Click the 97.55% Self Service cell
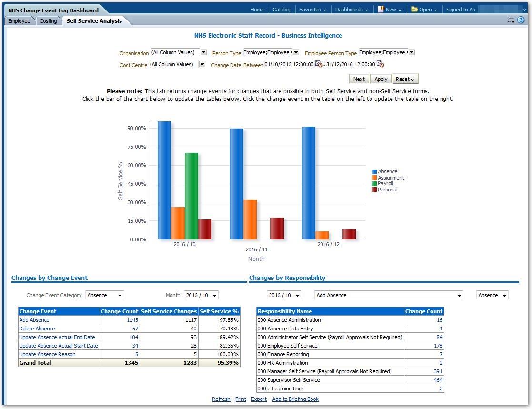 click(x=219, y=320)
